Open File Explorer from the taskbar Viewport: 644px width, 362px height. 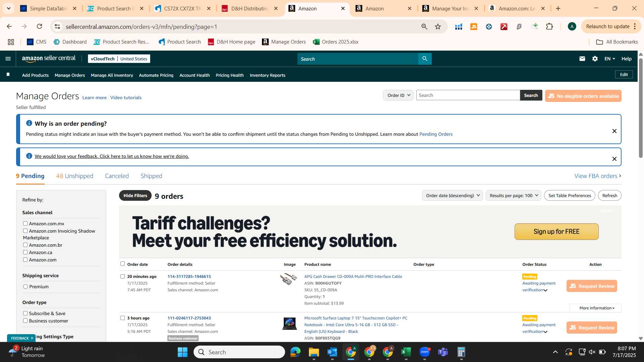click(314, 352)
